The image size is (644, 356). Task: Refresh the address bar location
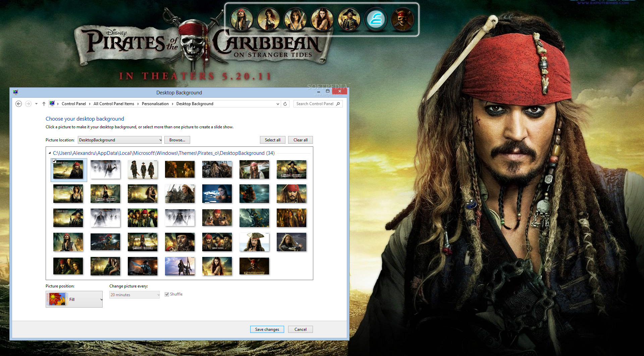point(285,104)
